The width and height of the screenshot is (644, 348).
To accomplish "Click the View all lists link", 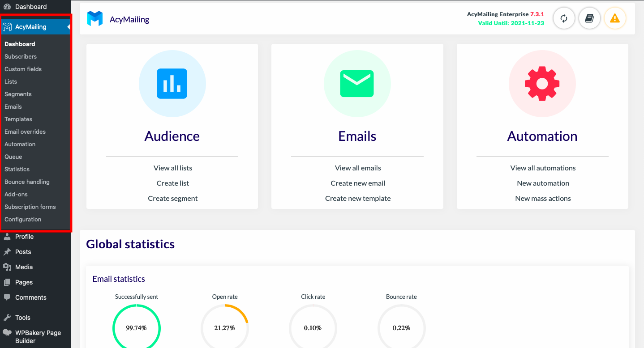I will click(173, 168).
